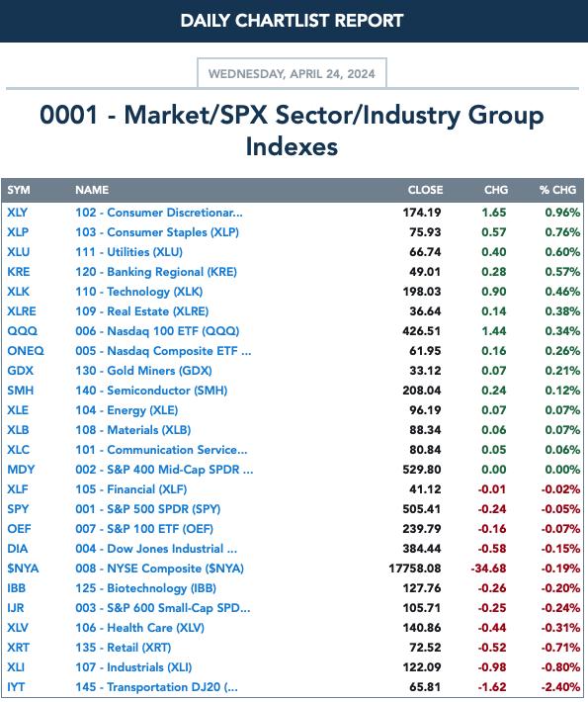
Task: Click the IYT ticker symbol
Action: pos(16,687)
